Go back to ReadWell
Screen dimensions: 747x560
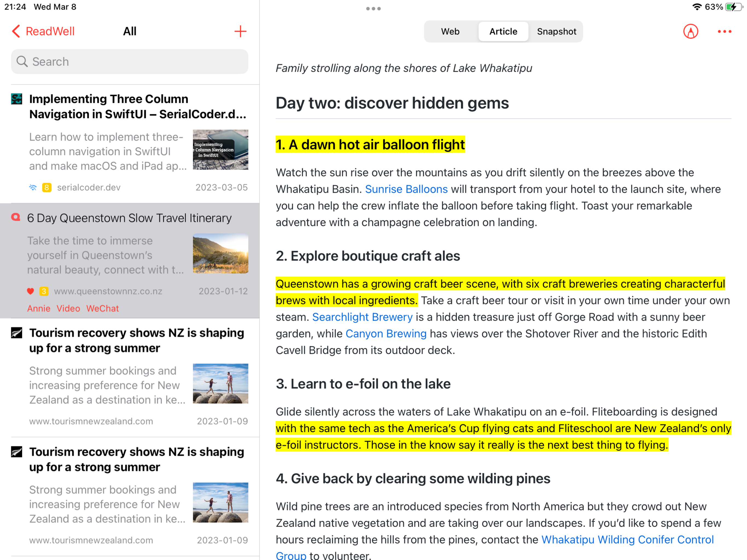pos(43,31)
